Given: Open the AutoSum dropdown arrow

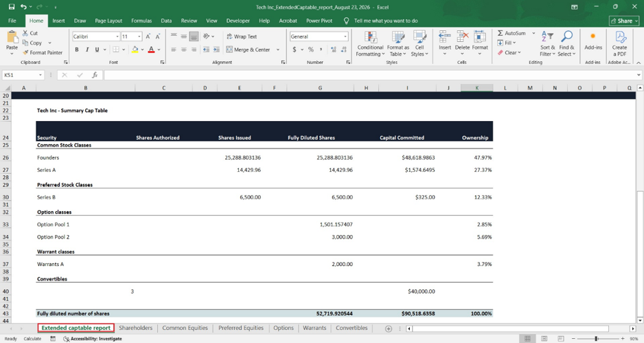Looking at the screenshot, I should click(533, 33).
